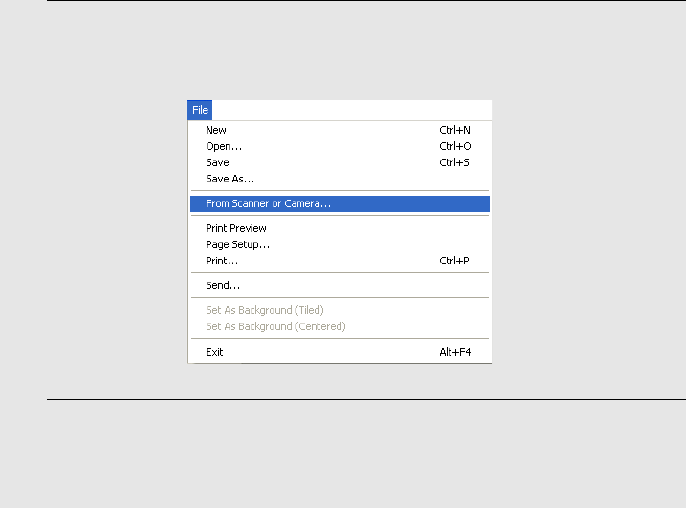686x508 pixels.
Task: Click the Ctrl+P shortcut text
Action: 455,261
